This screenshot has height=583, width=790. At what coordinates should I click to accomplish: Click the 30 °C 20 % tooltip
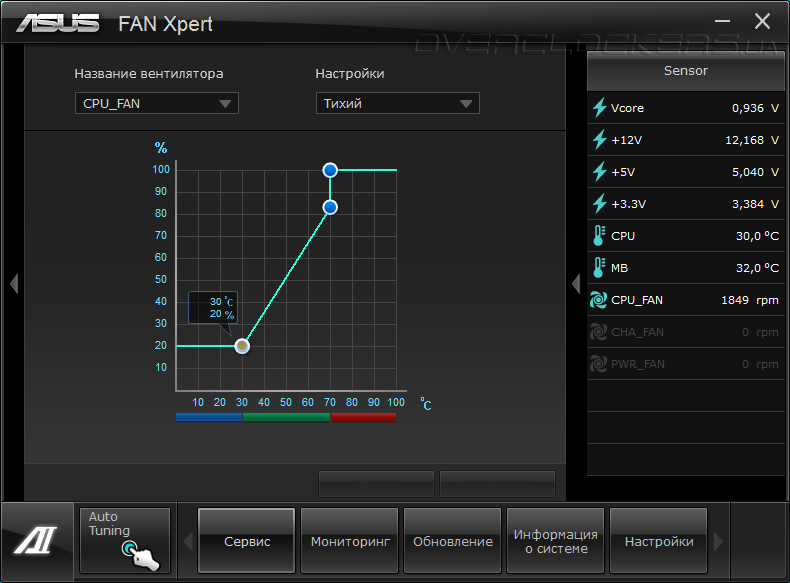(x=213, y=307)
